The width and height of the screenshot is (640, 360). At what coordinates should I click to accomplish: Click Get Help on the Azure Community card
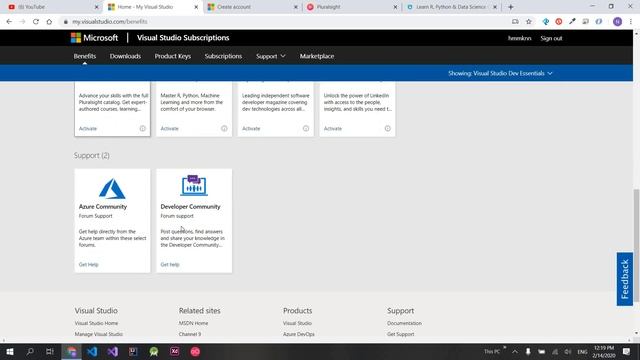89,264
